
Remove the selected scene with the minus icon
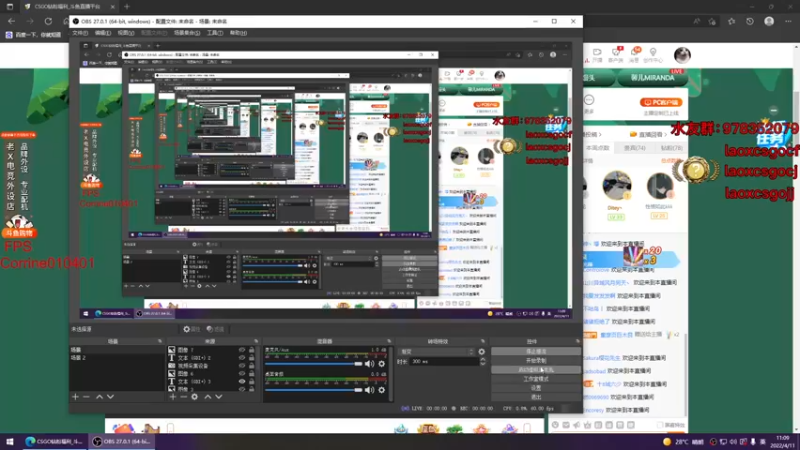coord(86,397)
